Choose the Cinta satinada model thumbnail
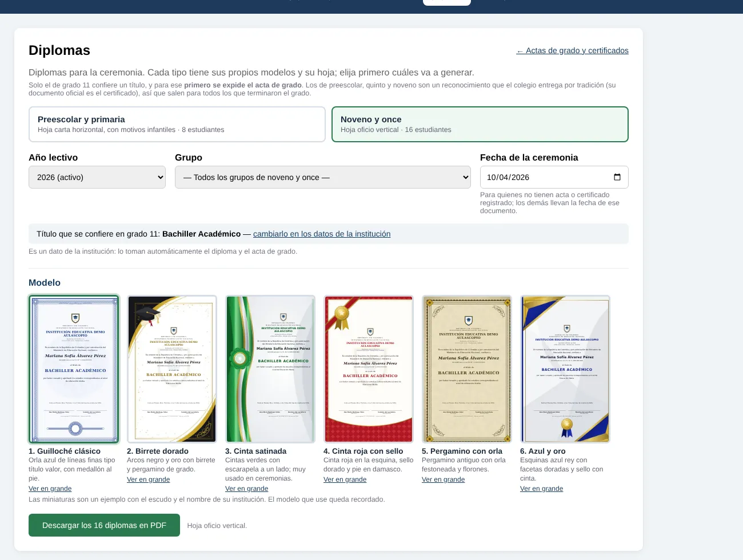This screenshot has height=560, width=743. [270, 369]
